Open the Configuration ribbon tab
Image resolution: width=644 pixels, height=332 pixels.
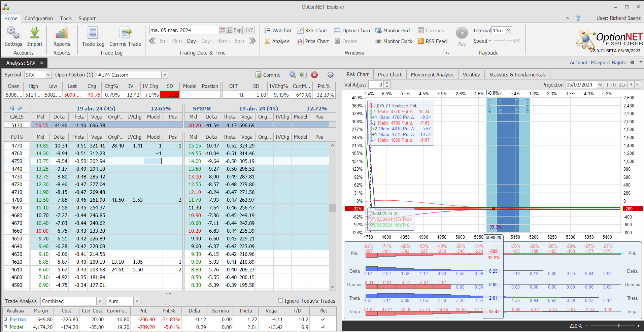[39, 19]
